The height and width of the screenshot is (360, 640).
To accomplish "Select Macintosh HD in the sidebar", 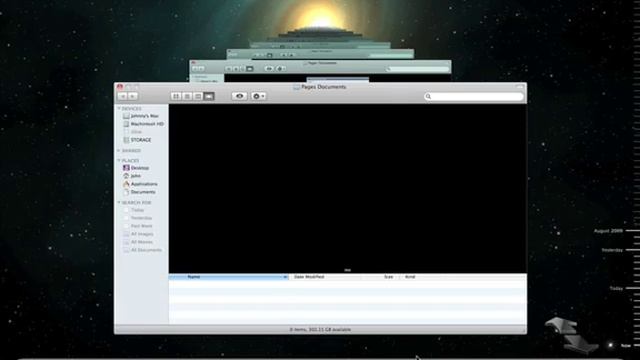I will click(143, 124).
